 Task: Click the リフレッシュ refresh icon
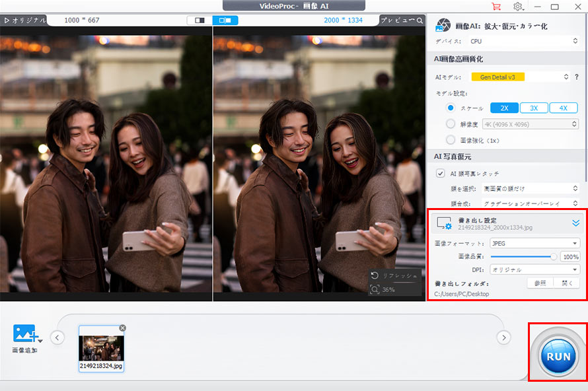[375, 275]
